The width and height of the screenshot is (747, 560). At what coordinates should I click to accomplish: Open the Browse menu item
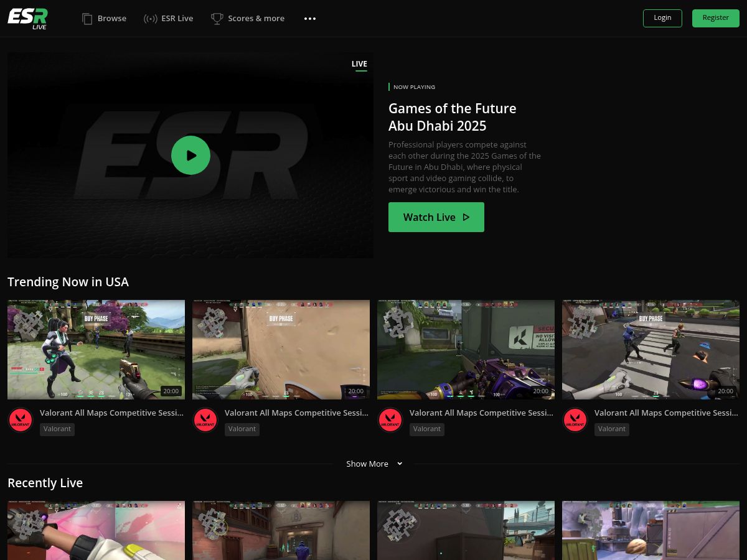[104, 19]
